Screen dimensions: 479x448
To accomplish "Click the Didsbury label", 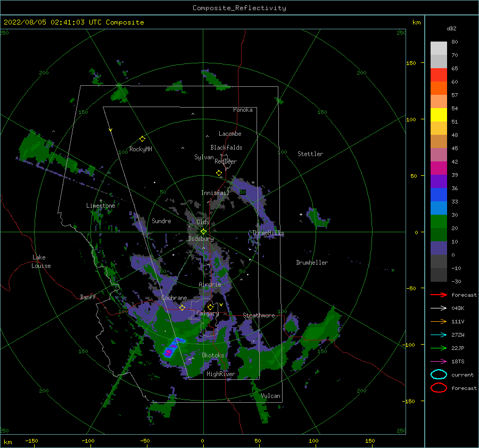I will tap(201, 239).
